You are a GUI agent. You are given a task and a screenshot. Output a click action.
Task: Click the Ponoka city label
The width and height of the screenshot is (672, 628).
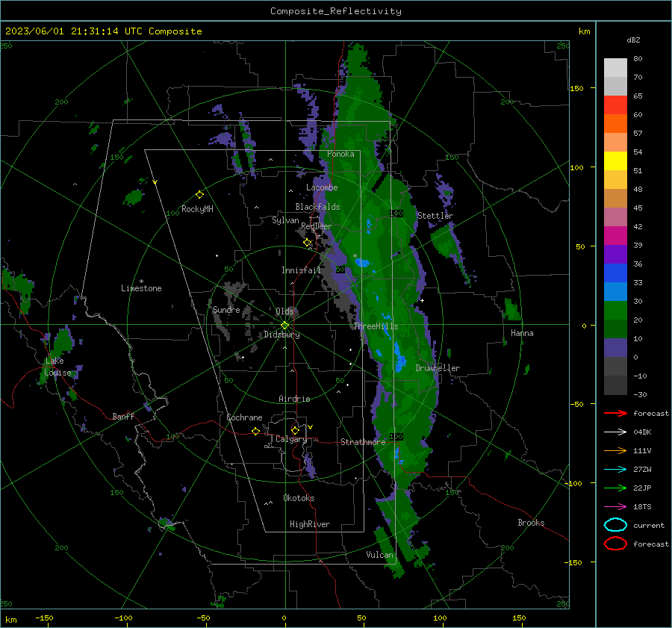click(x=340, y=154)
